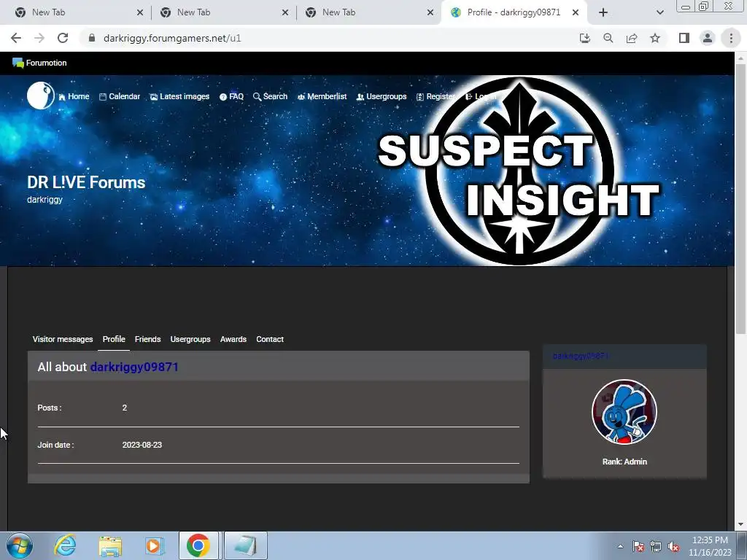This screenshot has height=560, width=747.
Task: Open the Friends tab
Action: [147, 339]
